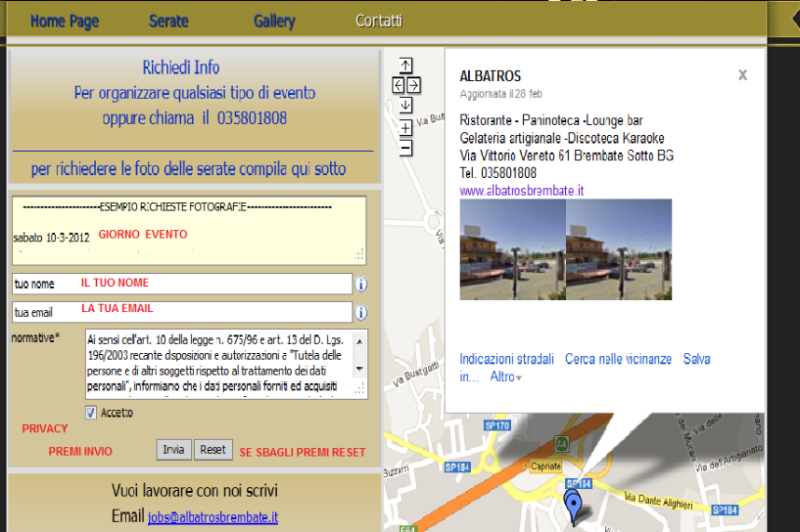Expand the Altro dropdown in the info window
Viewport: 800px width, 532px height.
pos(505,377)
